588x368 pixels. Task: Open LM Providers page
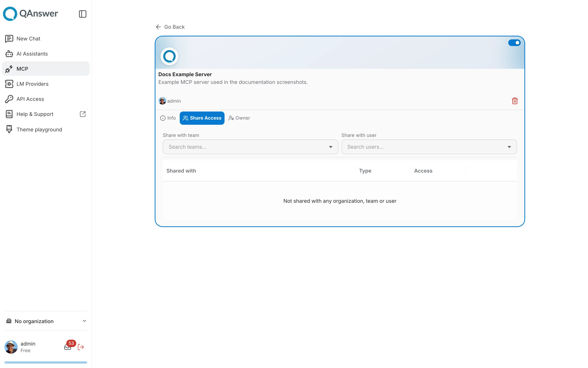(46, 84)
